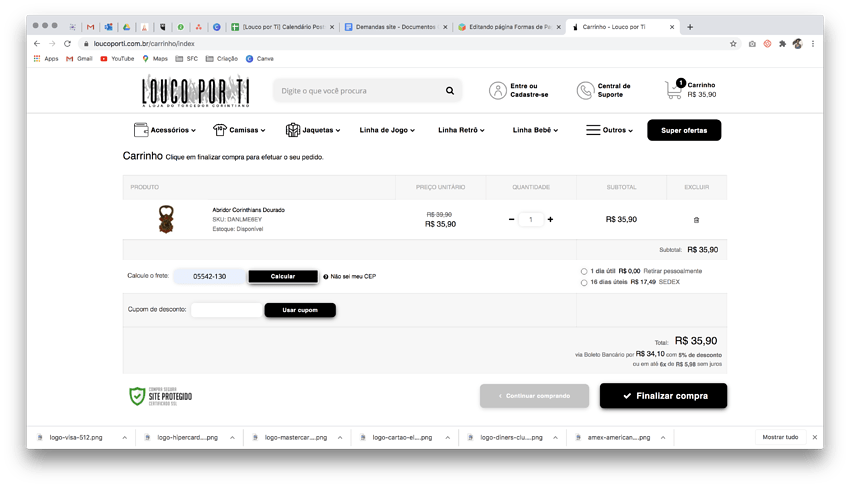The height and width of the screenshot is (487, 850).
Task: Click the Super ofertas button
Action: coord(684,130)
